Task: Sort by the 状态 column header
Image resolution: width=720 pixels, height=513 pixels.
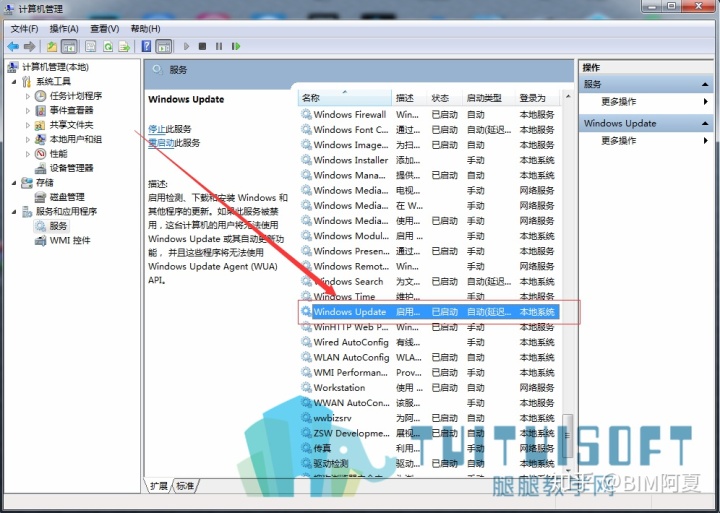Action: point(444,98)
